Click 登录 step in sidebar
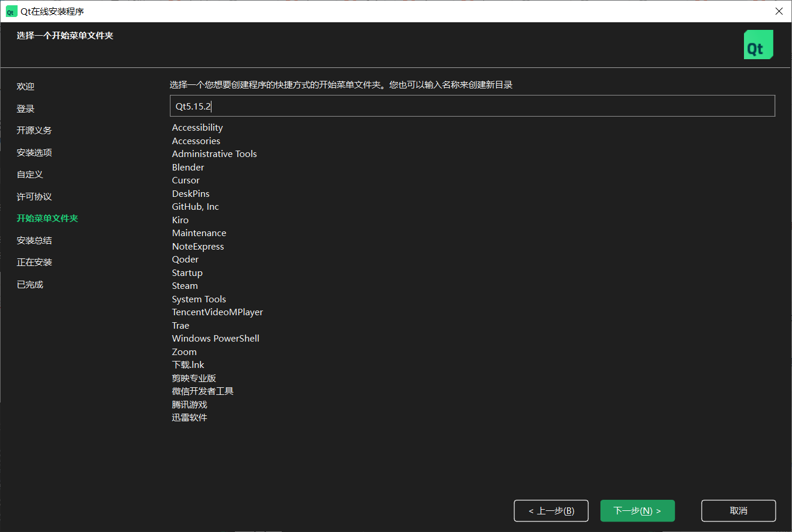The height and width of the screenshot is (532, 792). (26, 109)
